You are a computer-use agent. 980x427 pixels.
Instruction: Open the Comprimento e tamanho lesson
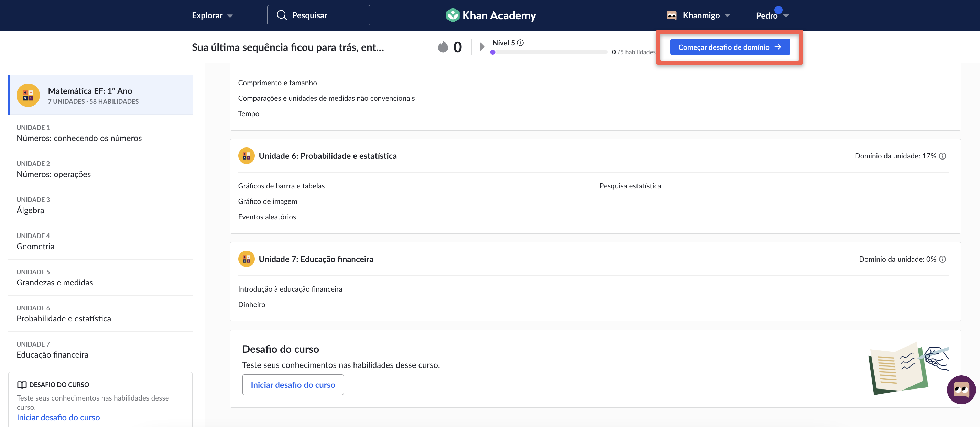tap(277, 83)
